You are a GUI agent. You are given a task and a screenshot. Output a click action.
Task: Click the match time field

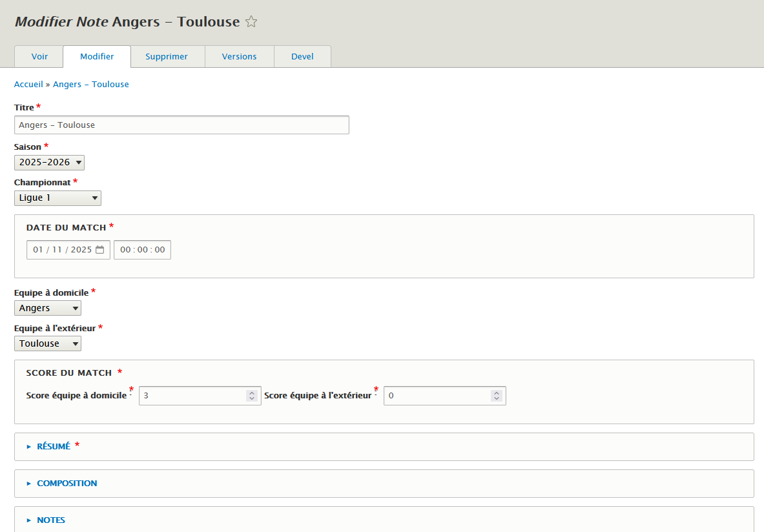tap(142, 250)
